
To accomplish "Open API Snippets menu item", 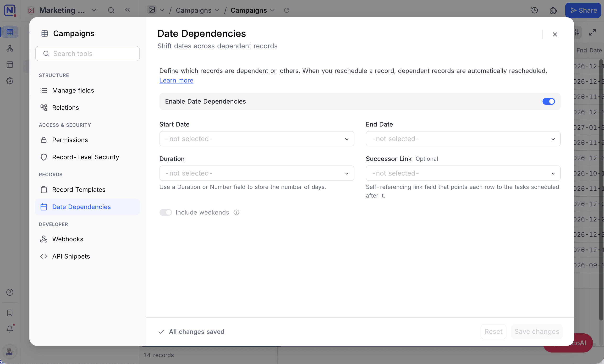I will point(88,256).
